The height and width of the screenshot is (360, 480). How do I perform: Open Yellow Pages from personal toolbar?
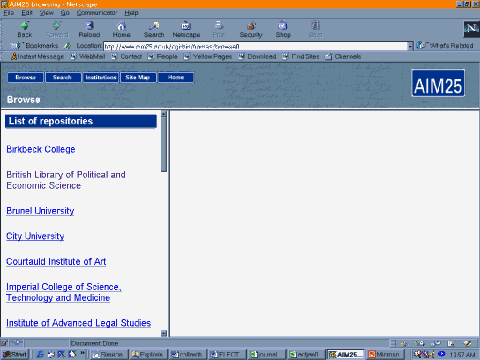coord(207,57)
